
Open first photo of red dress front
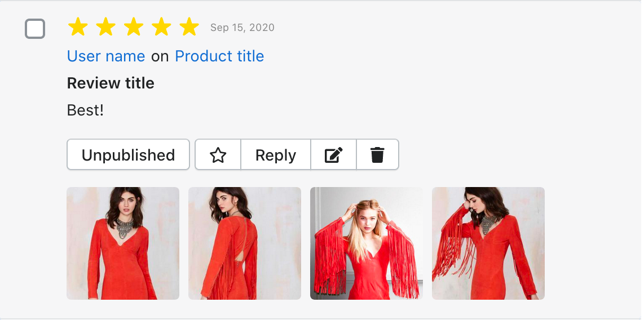(x=123, y=243)
